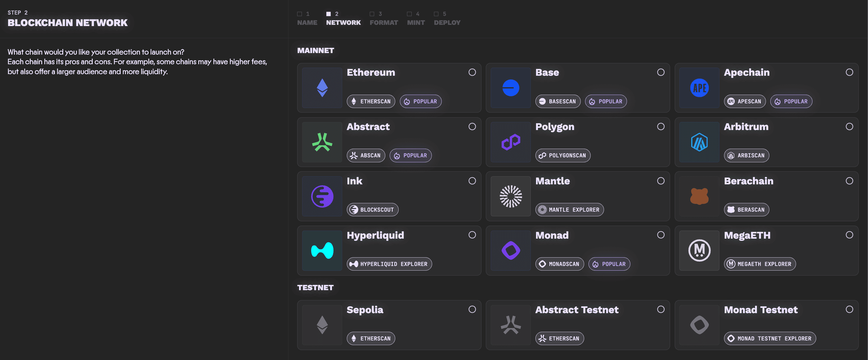The height and width of the screenshot is (360, 868).
Task: Click the Mantle starburst logo
Action: tap(511, 196)
